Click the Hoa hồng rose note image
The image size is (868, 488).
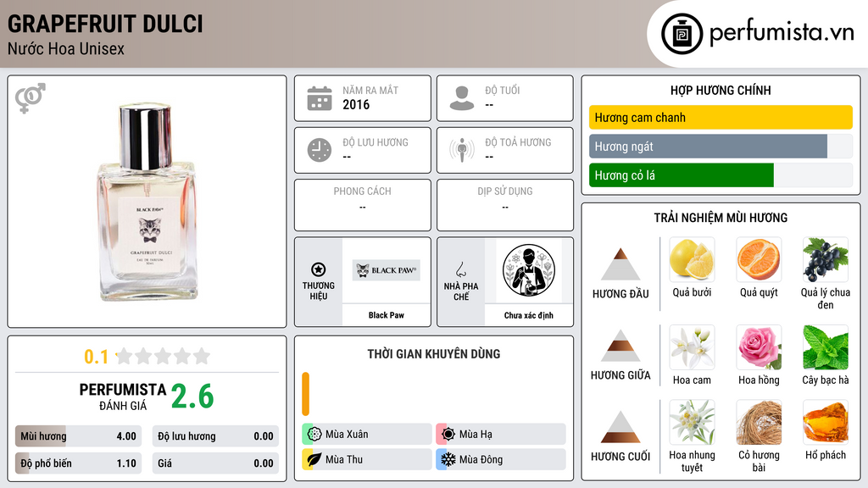click(759, 347)
